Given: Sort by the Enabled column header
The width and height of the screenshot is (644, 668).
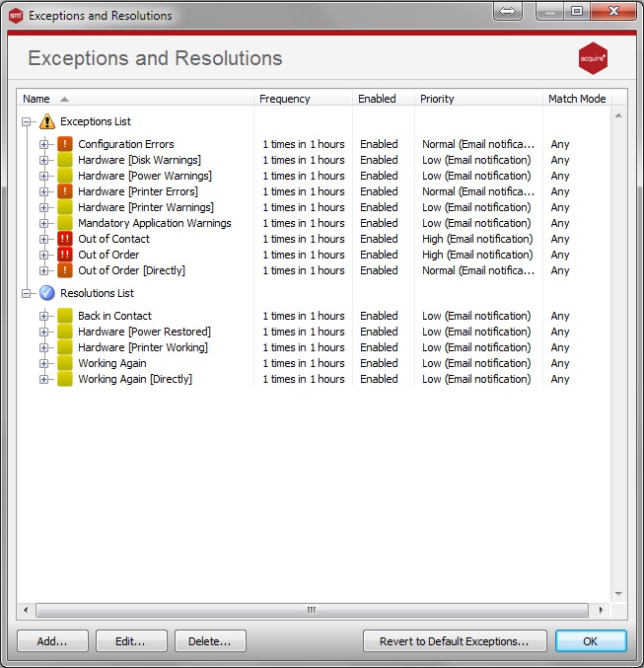Looking at the screenshot, I should [x=384, y=99].
